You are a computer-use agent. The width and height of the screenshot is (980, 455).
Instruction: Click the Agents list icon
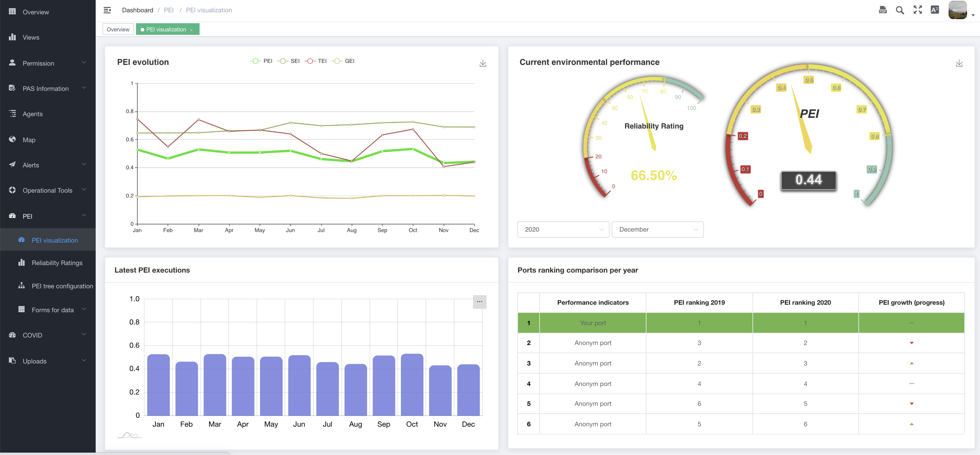click(x=12, y=113)
